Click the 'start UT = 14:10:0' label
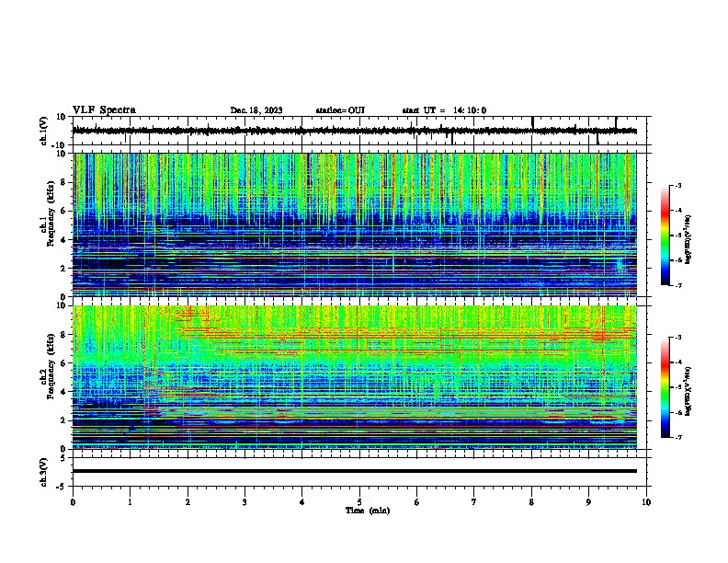The width and height of the screenshot is (728, 563). pos(444,110)
